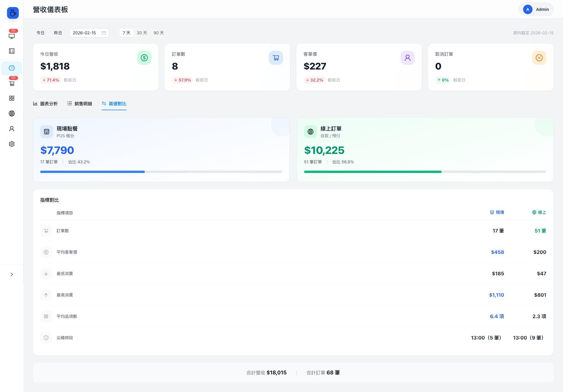Screen dimensions: 563x392
Task: Click the 昨日 button
Action: coord(58,33)
